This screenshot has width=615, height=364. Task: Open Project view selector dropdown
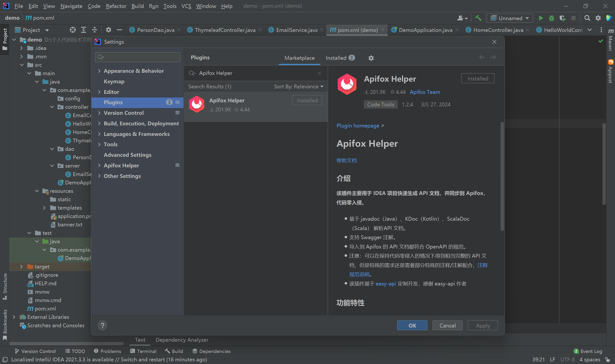click(32, 30)
